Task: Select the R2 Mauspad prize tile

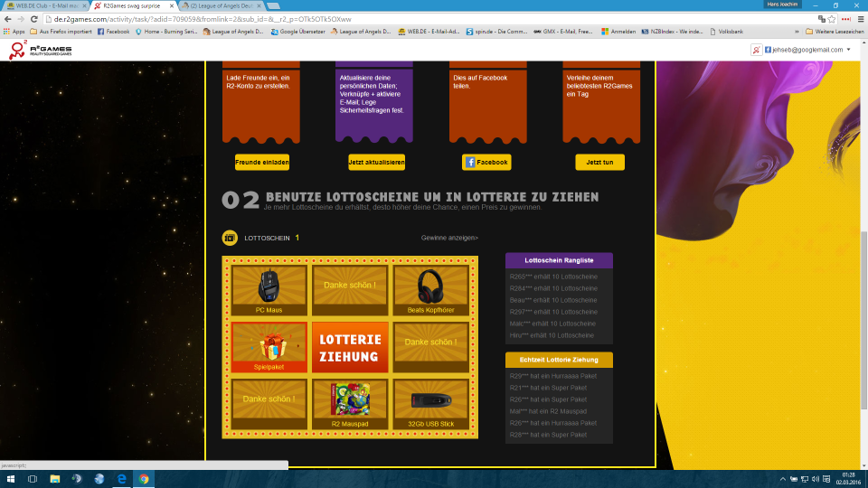Action: tap(349, 403)
